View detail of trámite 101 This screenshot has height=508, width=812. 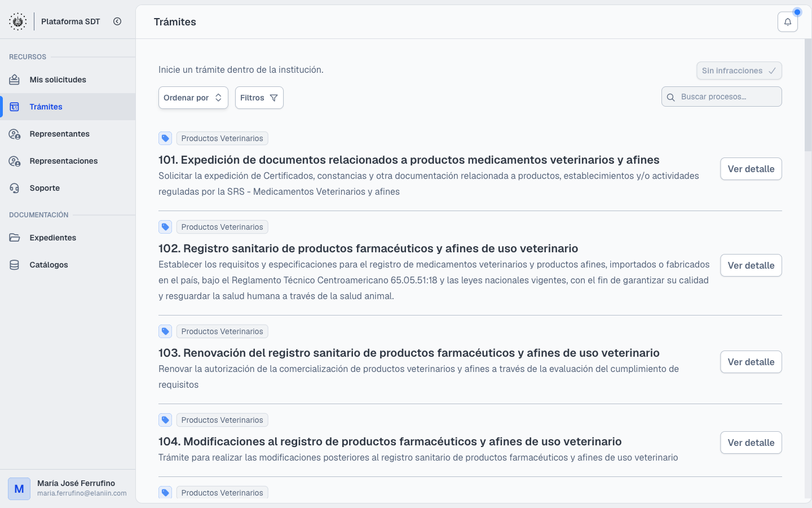[751, 169]
